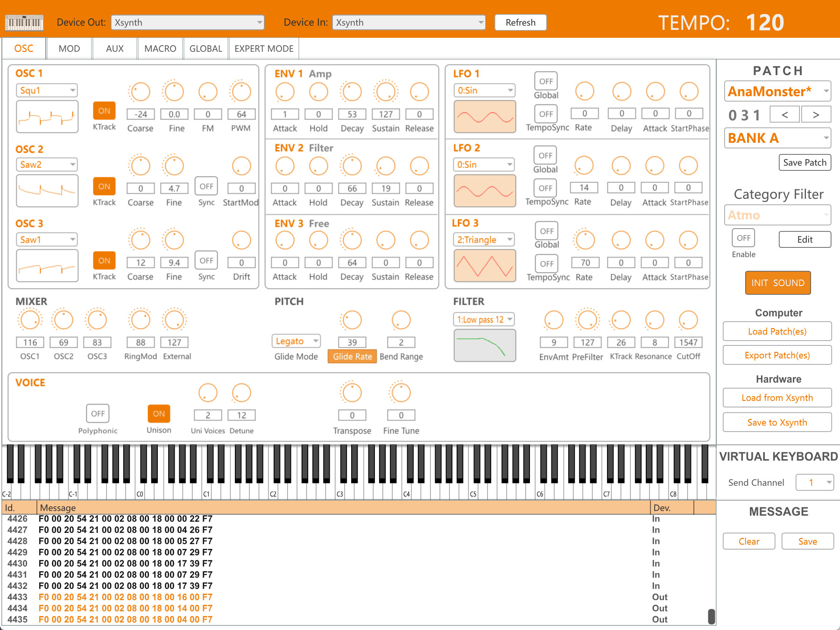Click the LFO 2 sine wave display
Viewport: 840px width, 630px height.
click(485, 190)
